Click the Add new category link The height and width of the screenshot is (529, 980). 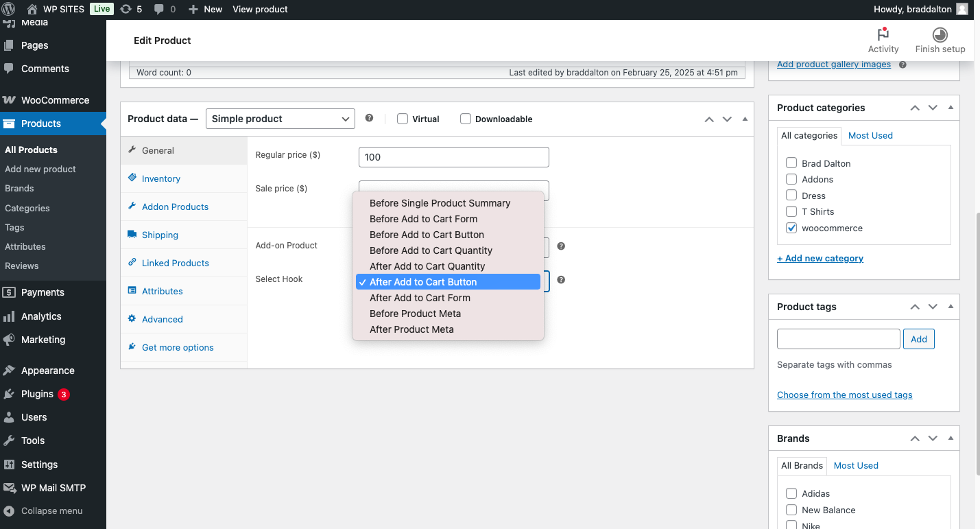[820, 258]
